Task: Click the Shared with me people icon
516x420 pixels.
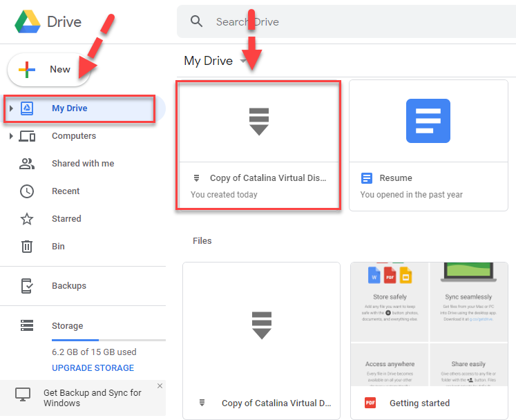Action: [x=27, y=164]
